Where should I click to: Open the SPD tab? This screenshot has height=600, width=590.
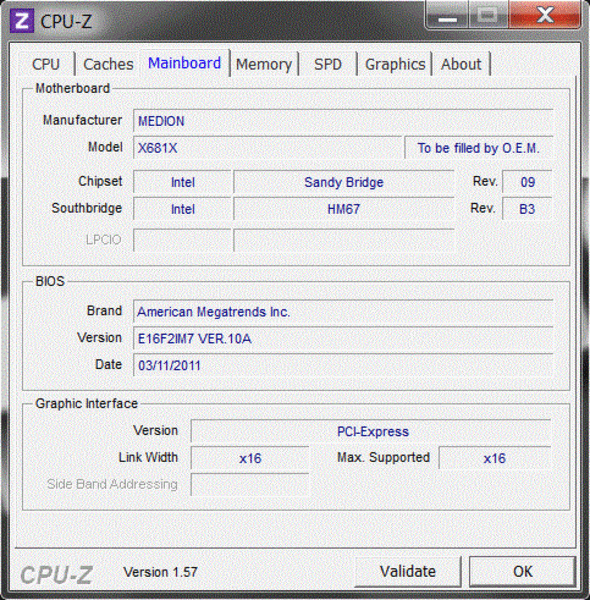pos(328,64)
